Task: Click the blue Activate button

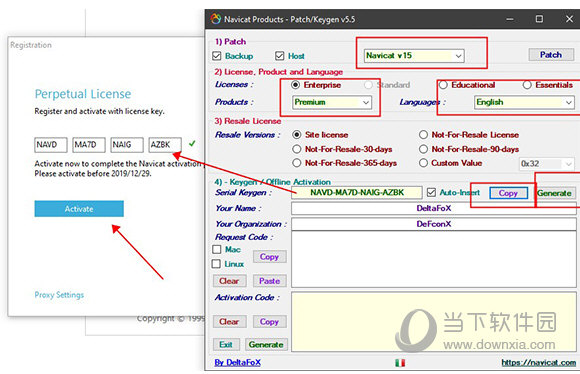Action: pyautogui.click(x=79, y=209)
